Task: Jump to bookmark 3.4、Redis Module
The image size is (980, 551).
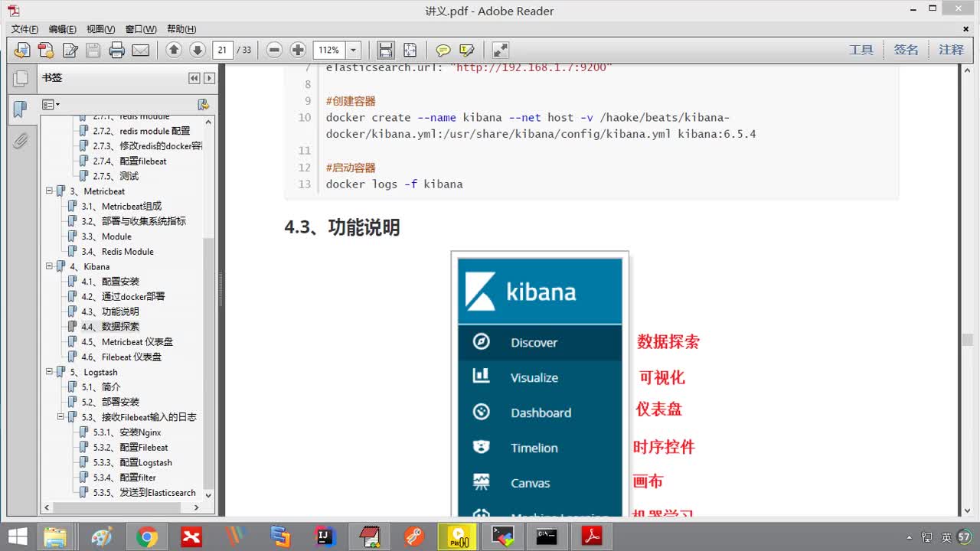Action: (x=117, y=251)
